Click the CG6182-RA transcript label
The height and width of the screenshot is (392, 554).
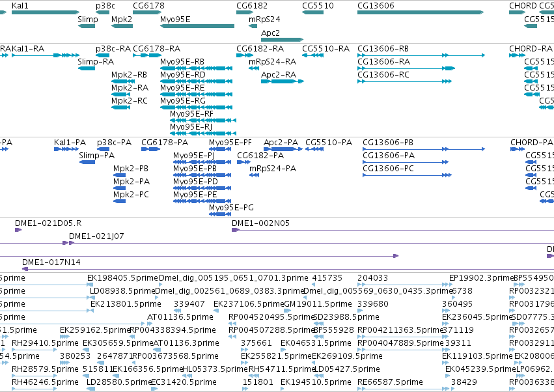[260, 48]
